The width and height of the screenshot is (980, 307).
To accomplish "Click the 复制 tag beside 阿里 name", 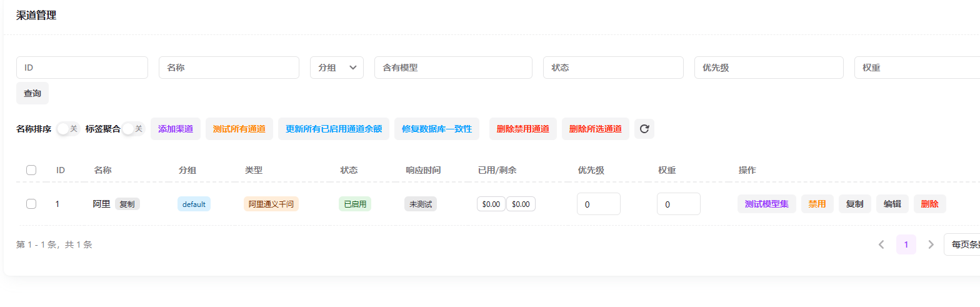I will click(127, 204).
